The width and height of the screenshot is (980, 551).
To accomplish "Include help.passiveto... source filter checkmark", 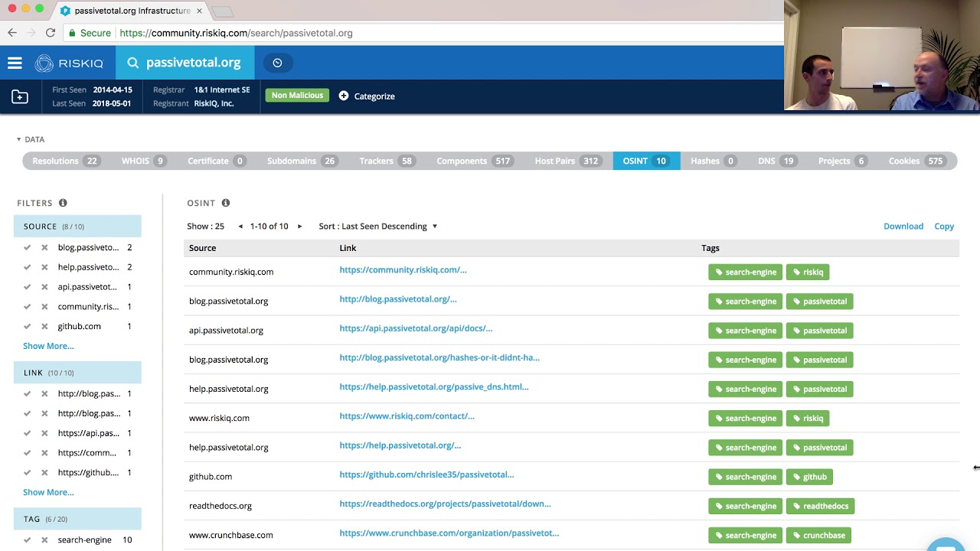I will point(27,267).
